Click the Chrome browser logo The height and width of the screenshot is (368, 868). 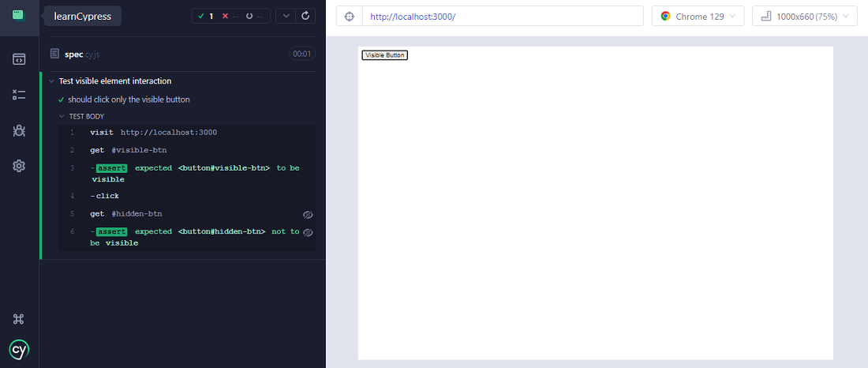click(x=665, y=16)
